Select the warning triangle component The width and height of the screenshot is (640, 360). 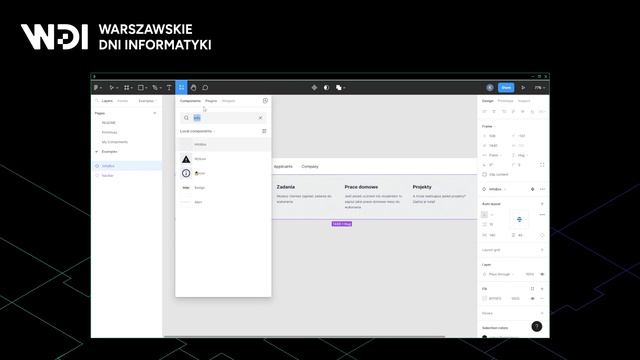[186, 159]
